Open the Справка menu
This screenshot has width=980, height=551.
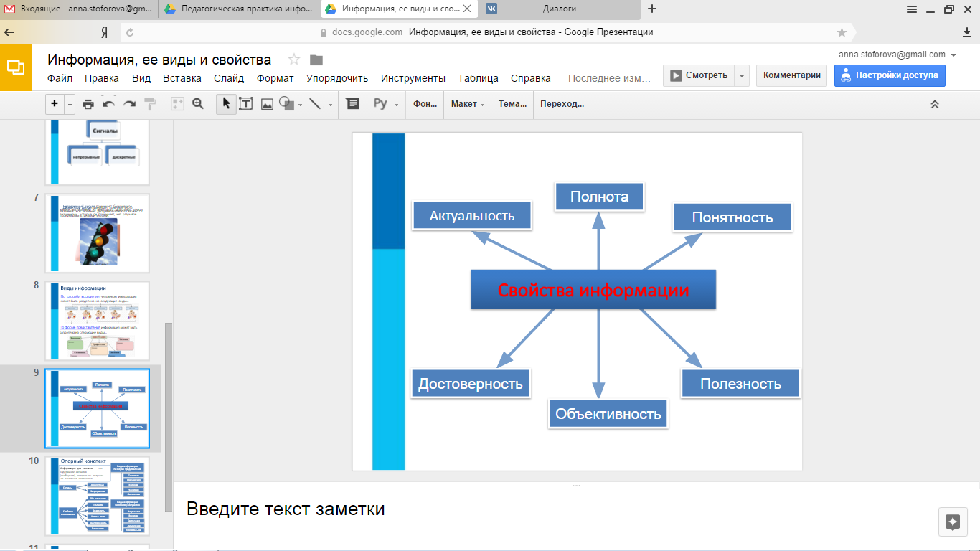(531, 78)
